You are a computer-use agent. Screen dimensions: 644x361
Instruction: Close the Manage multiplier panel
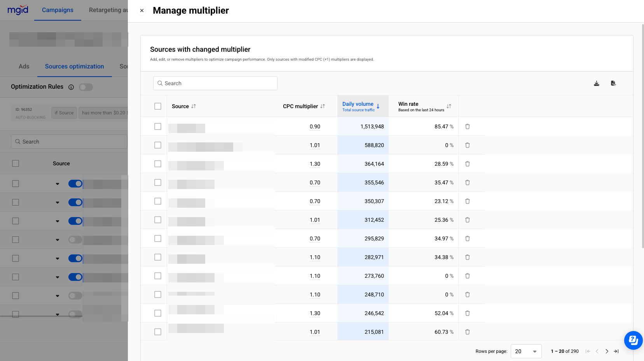(142, 11)
